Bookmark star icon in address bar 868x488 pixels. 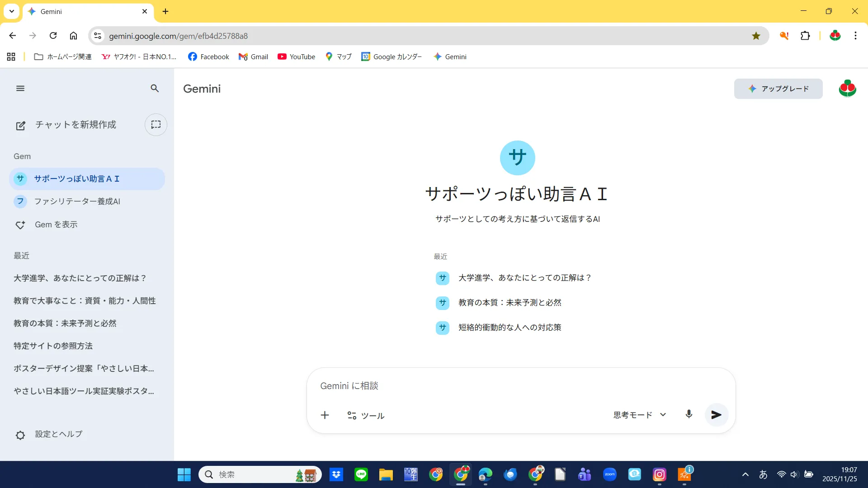tap(756, 36)
